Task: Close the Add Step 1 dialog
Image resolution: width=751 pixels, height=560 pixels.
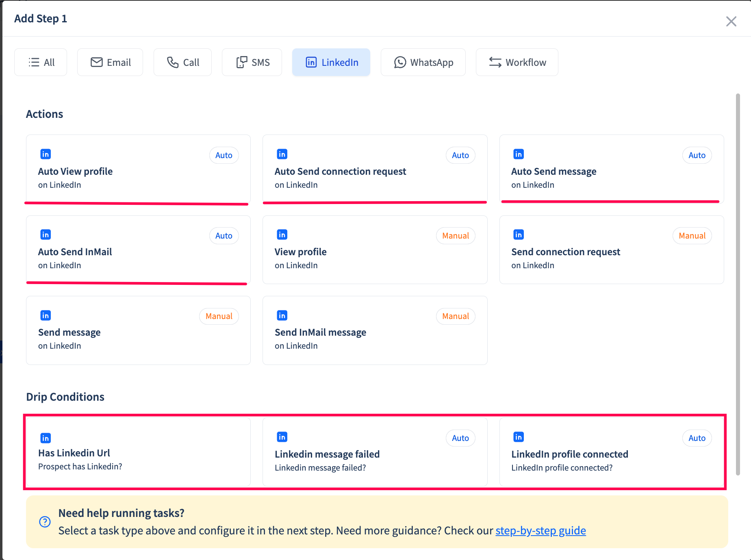Action: 731,21
